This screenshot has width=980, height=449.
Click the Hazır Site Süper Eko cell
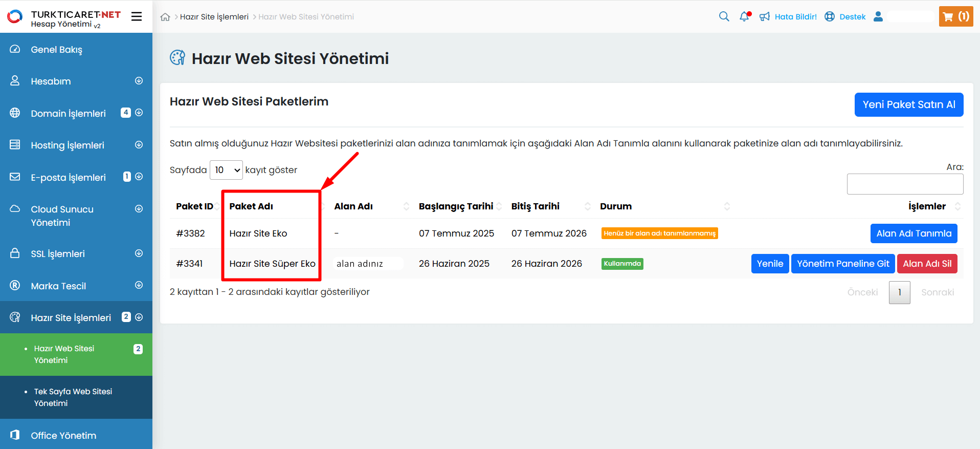click(x=272, y=264)
